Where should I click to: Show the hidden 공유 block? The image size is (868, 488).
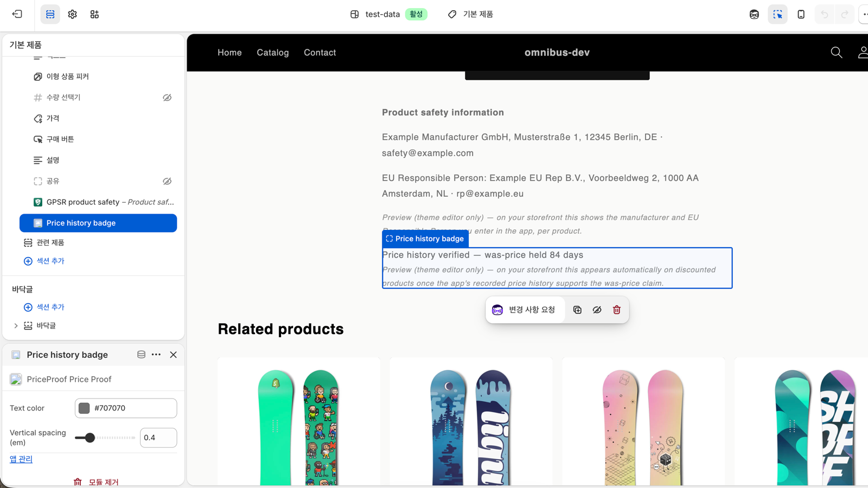point(167,181)
